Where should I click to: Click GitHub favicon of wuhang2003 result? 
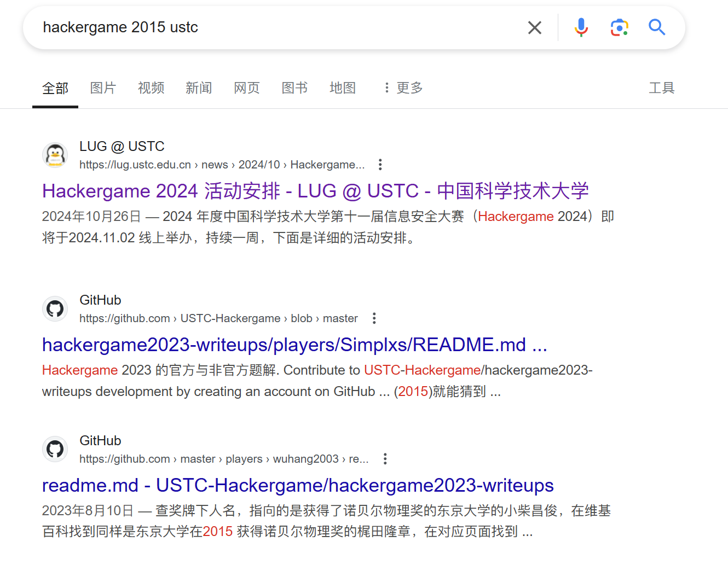coord(55,450)
